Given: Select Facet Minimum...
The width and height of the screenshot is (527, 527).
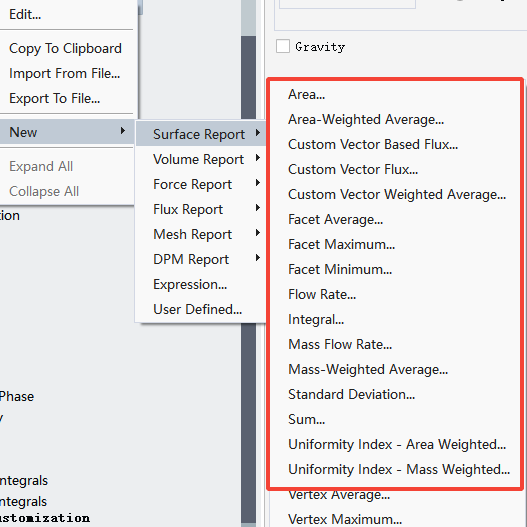Looking at the screenshot, I should [x=340, y=270].
